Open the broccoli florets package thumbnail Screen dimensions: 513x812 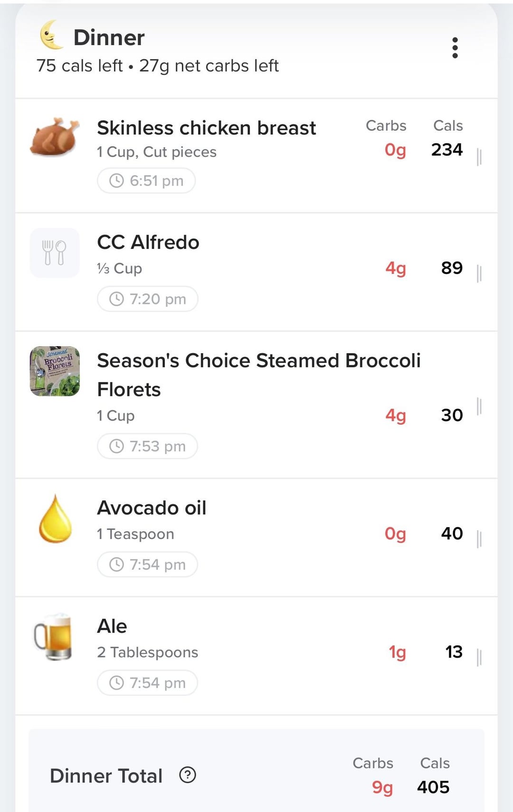tap(55, 371)
